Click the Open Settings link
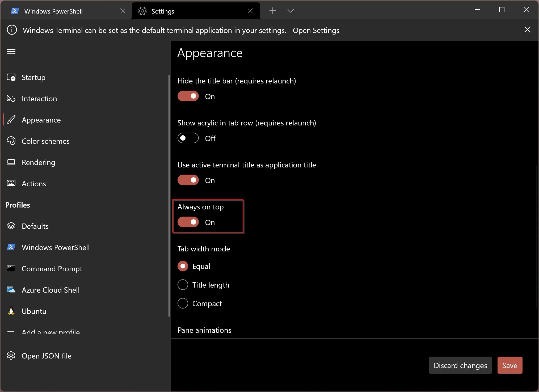The width and height of the screenshot is (539, 392). click(x=316, y=31)
